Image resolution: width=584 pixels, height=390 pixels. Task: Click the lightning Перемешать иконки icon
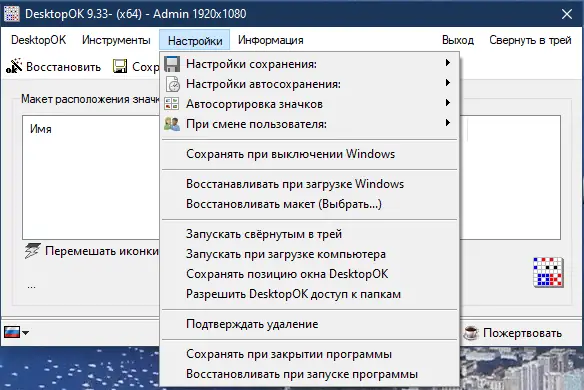point(32,251)
